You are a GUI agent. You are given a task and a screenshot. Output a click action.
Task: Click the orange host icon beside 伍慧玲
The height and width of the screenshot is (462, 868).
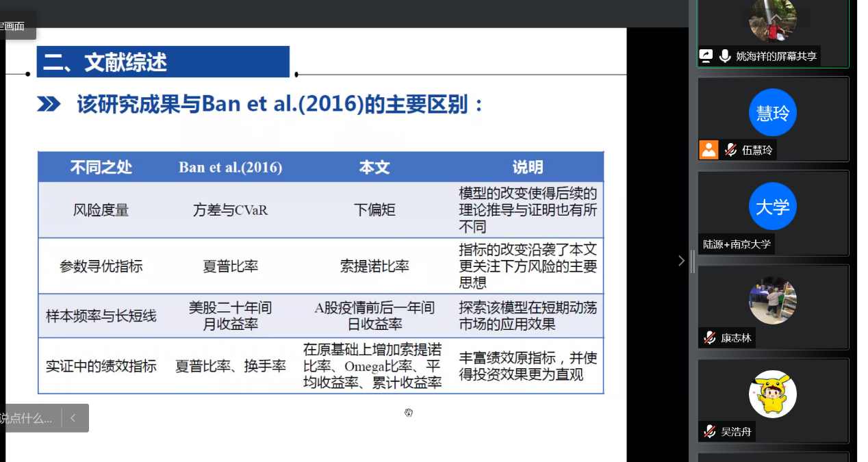pyautogui.click(x=709, y=150)
